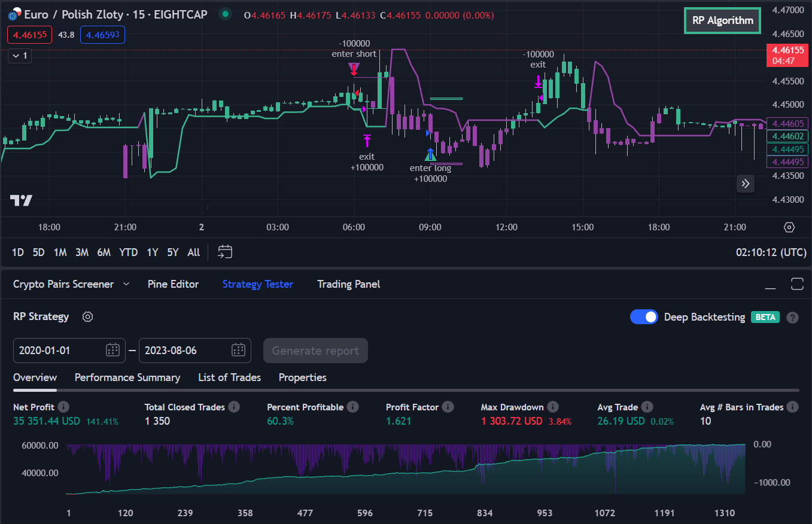The width and height of the screenshot is (812, 524).
Task: Click the equity curve chart area
Action: pyautogui.click(x=406, y=470)
